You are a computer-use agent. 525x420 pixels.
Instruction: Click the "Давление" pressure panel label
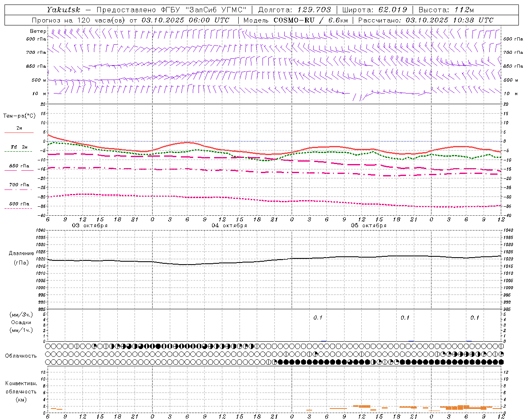click(21, 253)
